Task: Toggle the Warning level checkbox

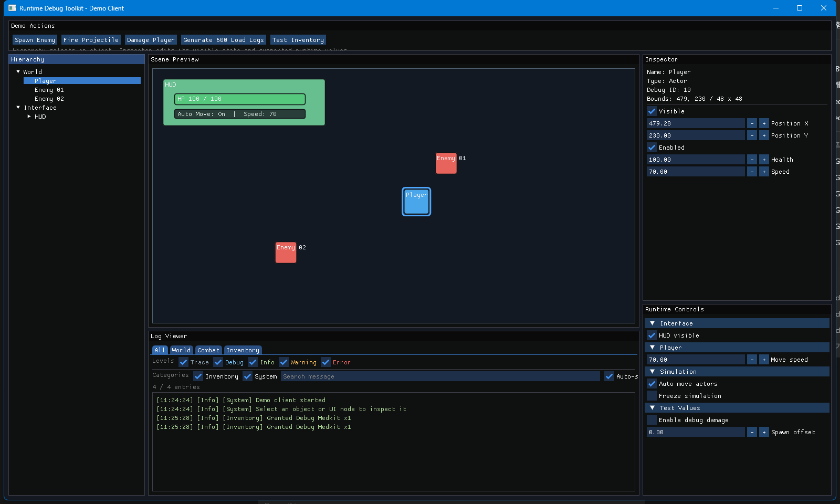Action: coord(283,362)
